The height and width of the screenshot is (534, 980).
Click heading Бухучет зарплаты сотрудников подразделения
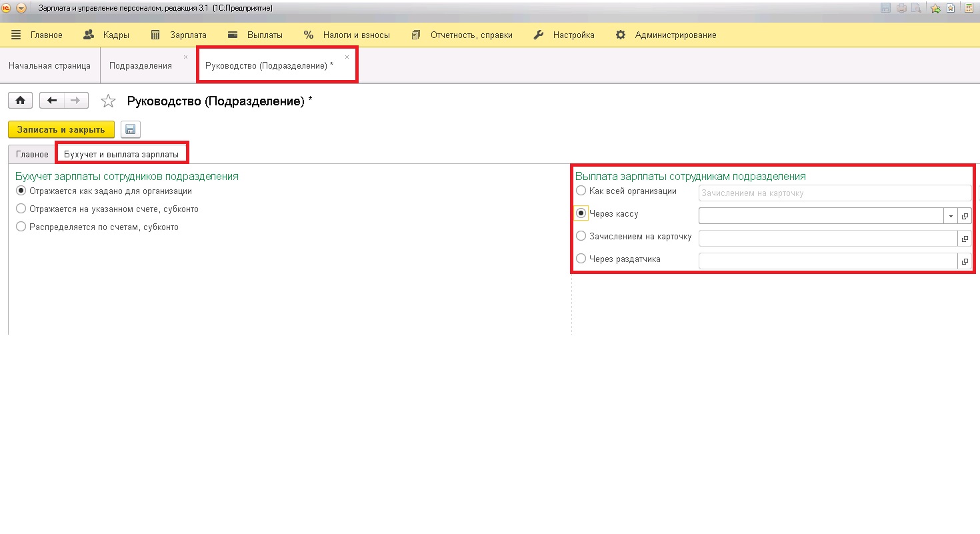pos(127,176)
